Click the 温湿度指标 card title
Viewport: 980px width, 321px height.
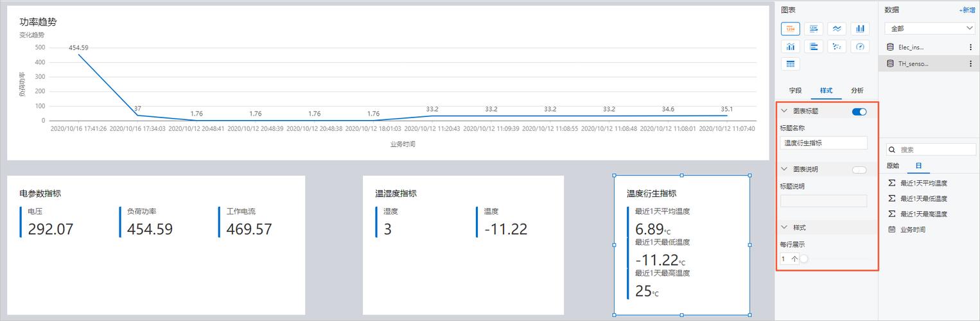[396, 193]
